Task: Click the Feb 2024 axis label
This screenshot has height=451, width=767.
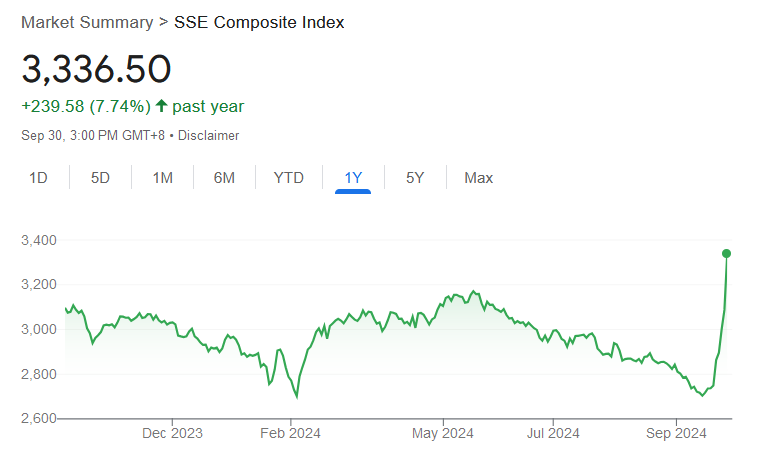Action: click(x=291, y=433)
